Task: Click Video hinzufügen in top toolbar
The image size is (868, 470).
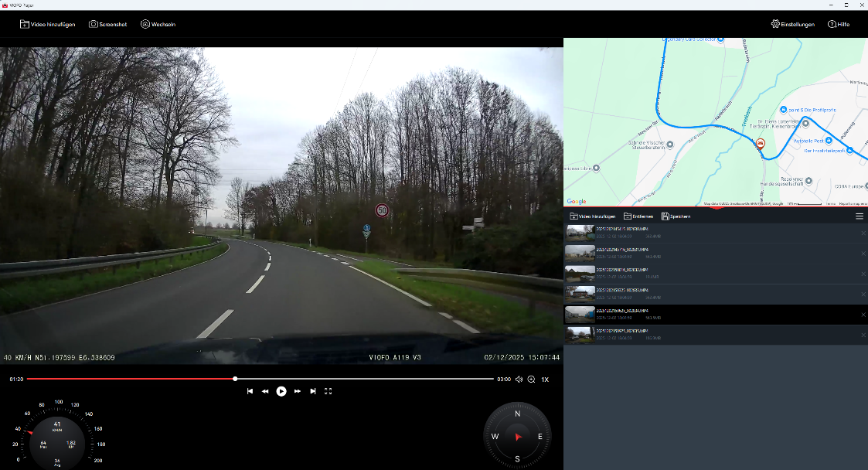Action: (47, 24)
